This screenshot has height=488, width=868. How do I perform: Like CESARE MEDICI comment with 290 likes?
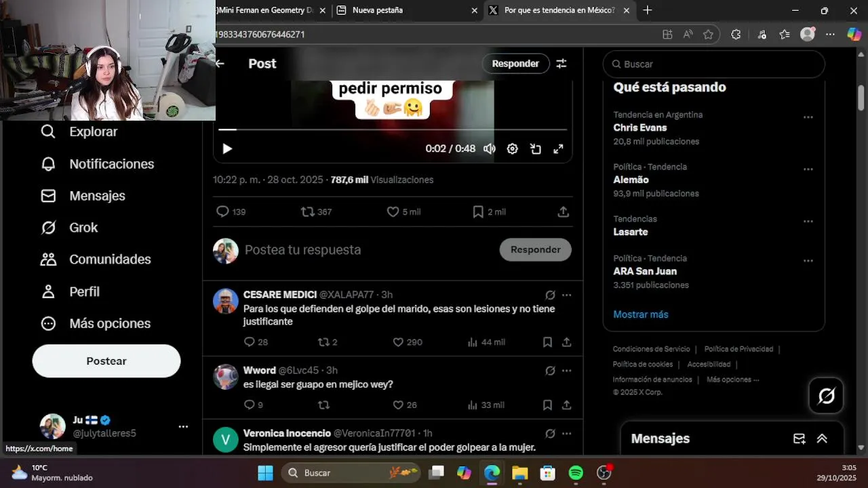[408, 342]
